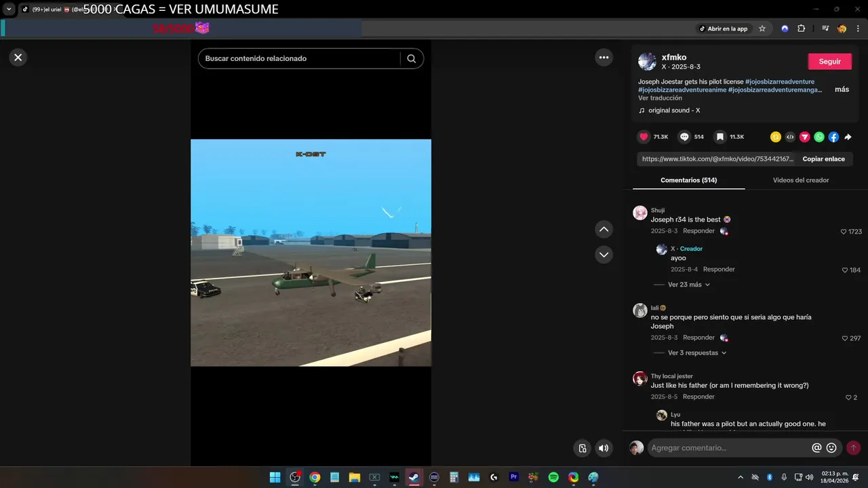This screenshot has width=868, height=488.
Task: Toggle auto-scroll icon beside volume
Action: click(583, 448)
